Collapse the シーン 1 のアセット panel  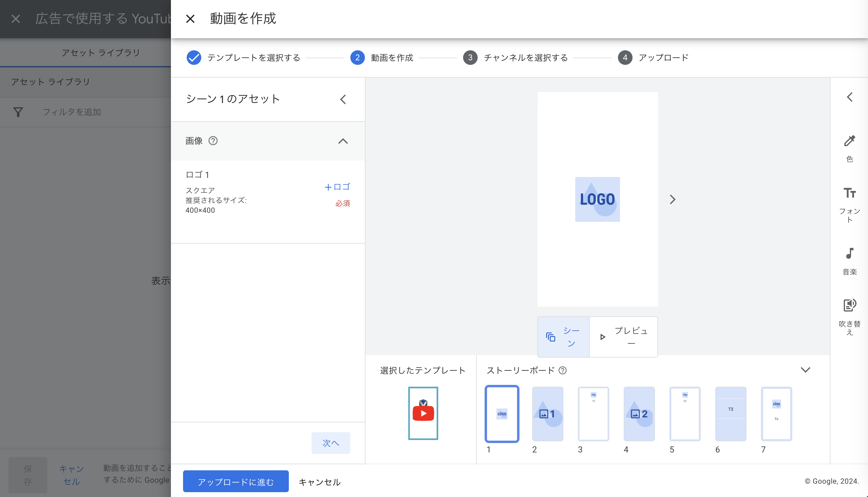coord(343,99)
